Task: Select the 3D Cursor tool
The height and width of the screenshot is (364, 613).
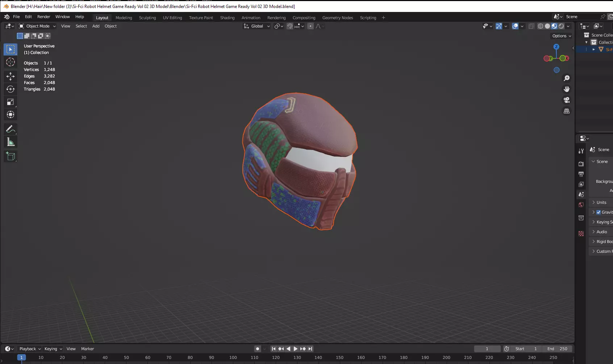Action: pos(11,62)
